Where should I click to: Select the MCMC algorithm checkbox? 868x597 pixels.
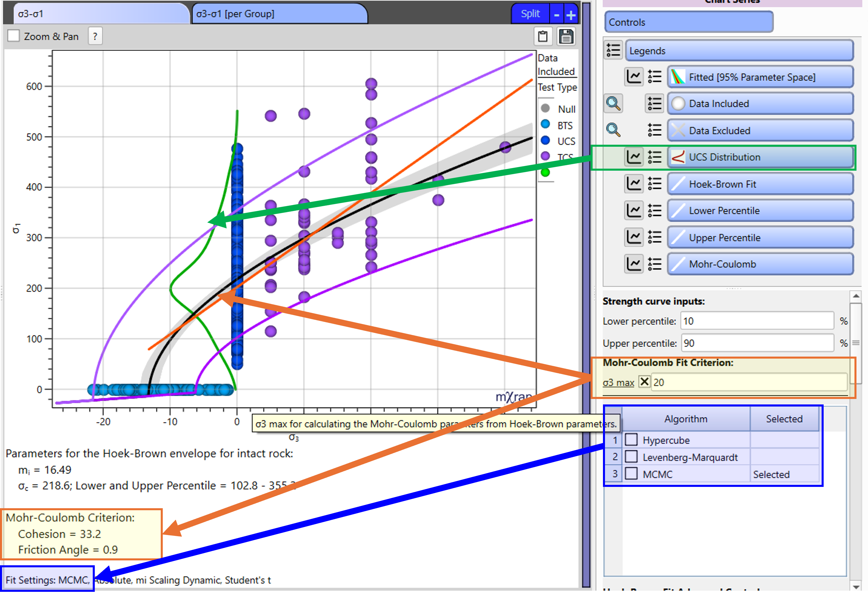631,474
